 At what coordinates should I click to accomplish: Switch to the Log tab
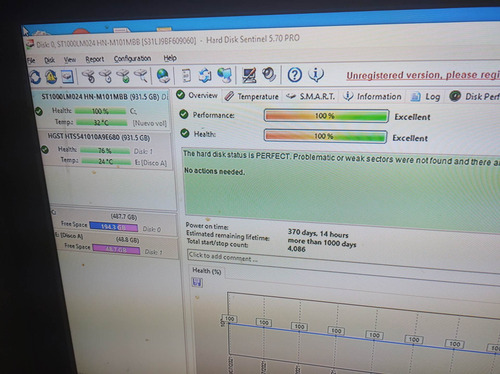[x=425, y=97]
